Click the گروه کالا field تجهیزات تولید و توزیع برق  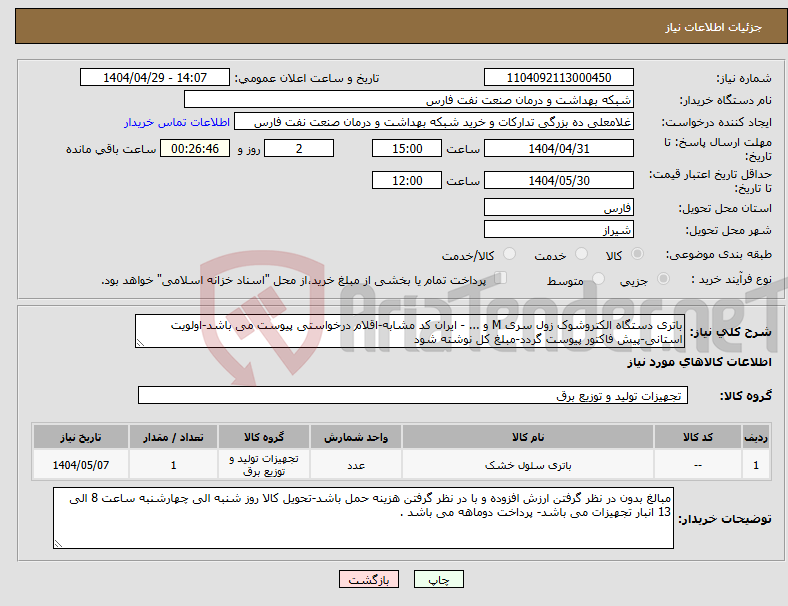[413, 395]
